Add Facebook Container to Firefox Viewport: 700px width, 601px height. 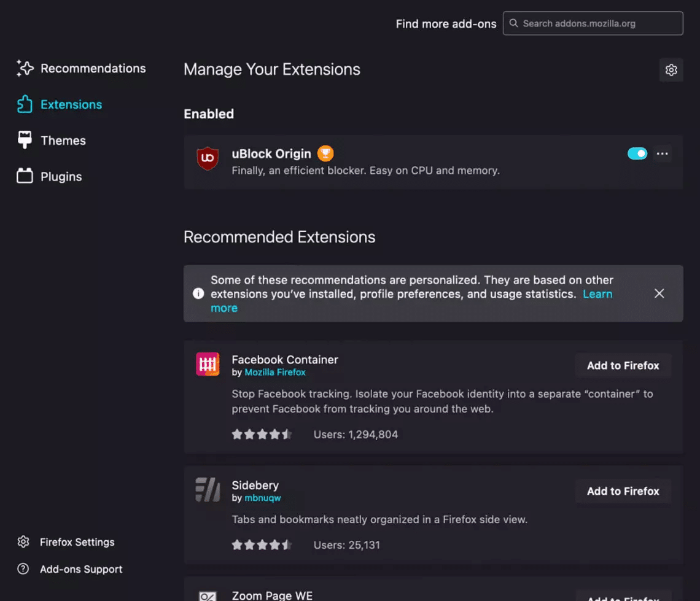coord(623,365)
